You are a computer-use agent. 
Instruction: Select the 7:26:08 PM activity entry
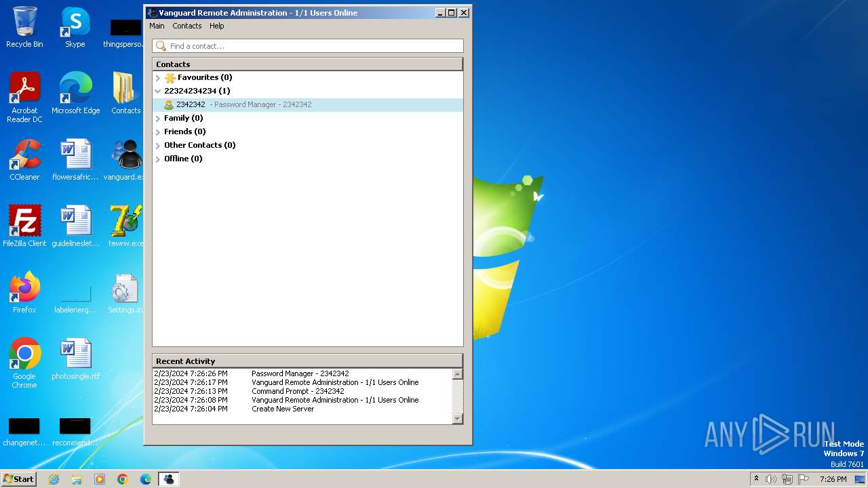(x=302, y=400)
